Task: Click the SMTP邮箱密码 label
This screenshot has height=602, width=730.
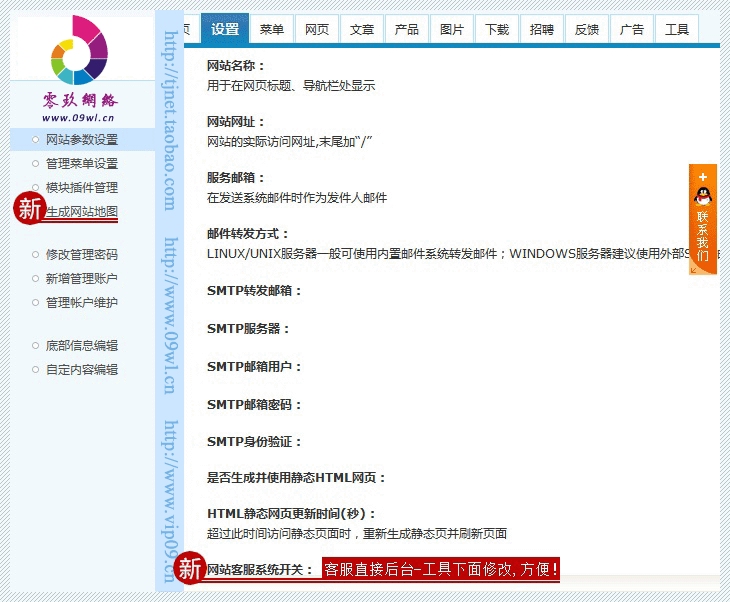Action: tap(254, 404)
